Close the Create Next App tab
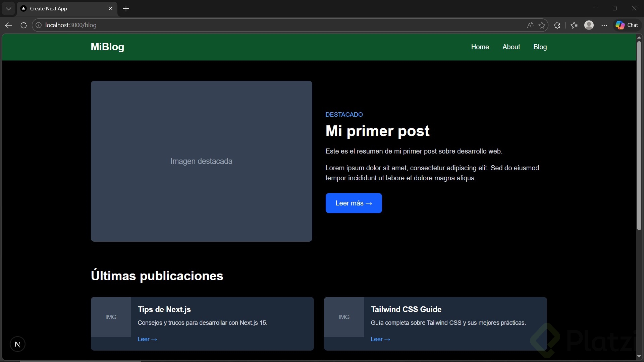Screen dimensions: 644x362 tap(111, 9)
